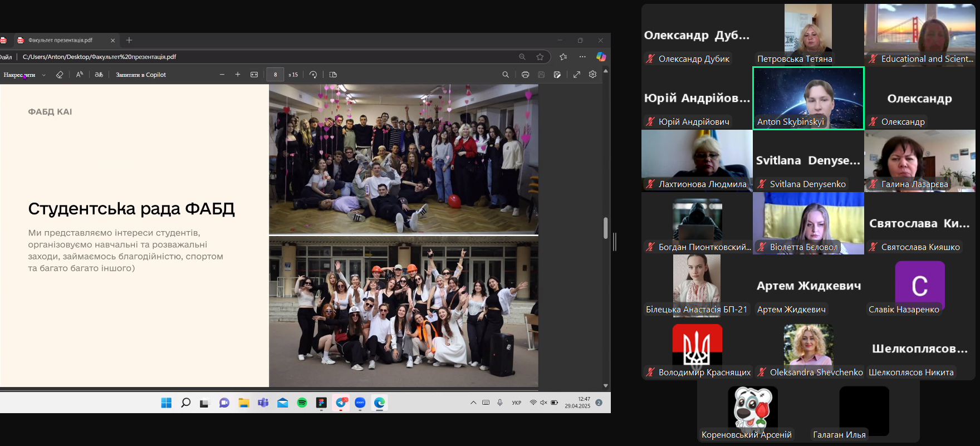Add page to favorites with star
Viewport: 980px width, 446px height.
coord(540,57)
